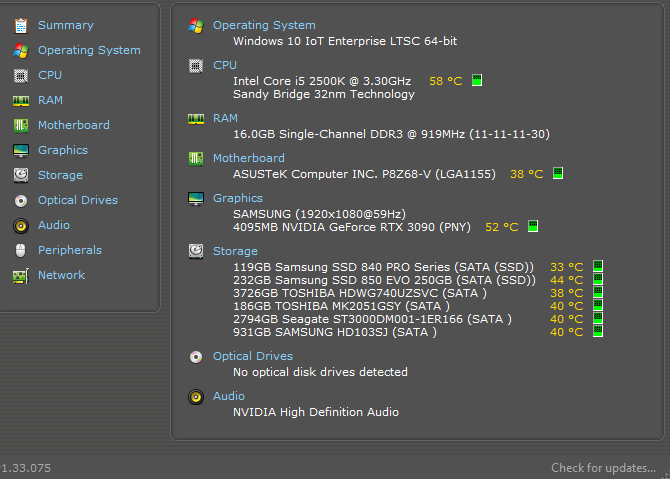This screenshot has width=670, height=479.
Task: Open Optical Drives in the sidebar
Action: [x=78, y=200]
